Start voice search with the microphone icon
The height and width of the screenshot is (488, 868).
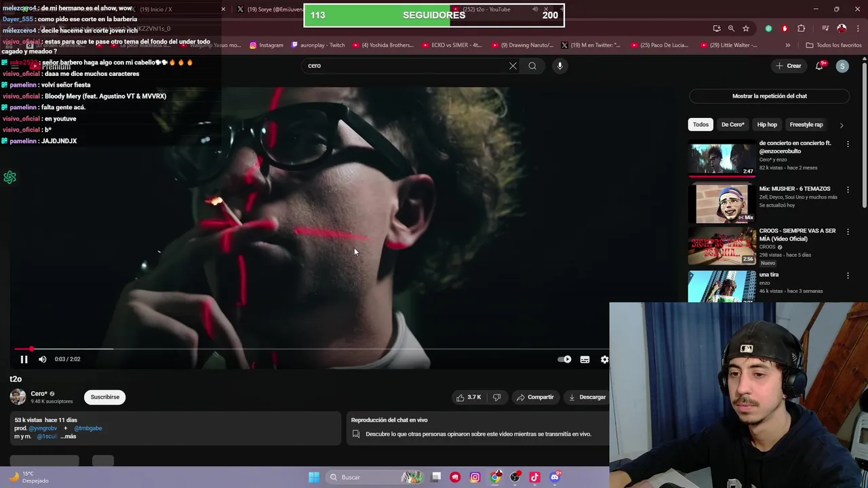click(x=559, y=66)
